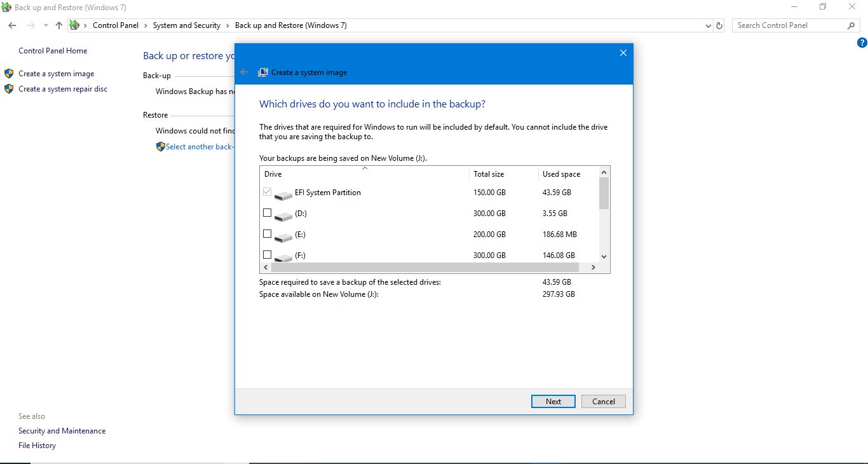Viewport: 868px width, 464px height.
Task: Click the Create a system repair disc link
Action: click(63, 89)
